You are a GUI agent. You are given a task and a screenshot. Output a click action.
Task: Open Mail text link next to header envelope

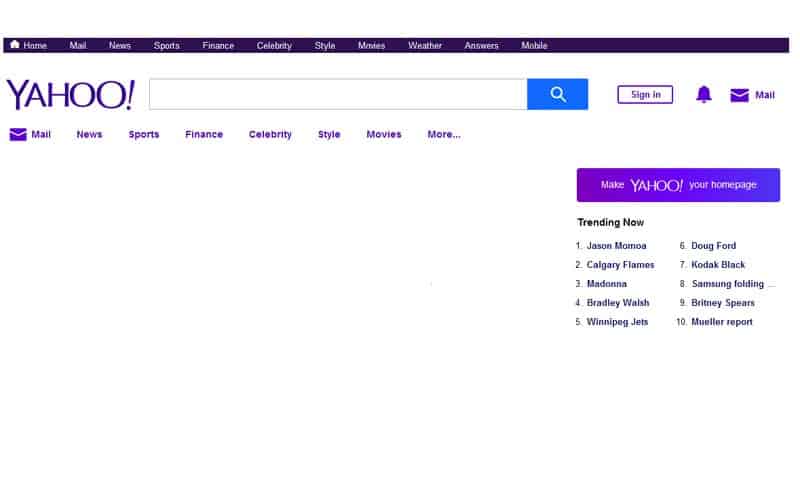tap(764, 95)
